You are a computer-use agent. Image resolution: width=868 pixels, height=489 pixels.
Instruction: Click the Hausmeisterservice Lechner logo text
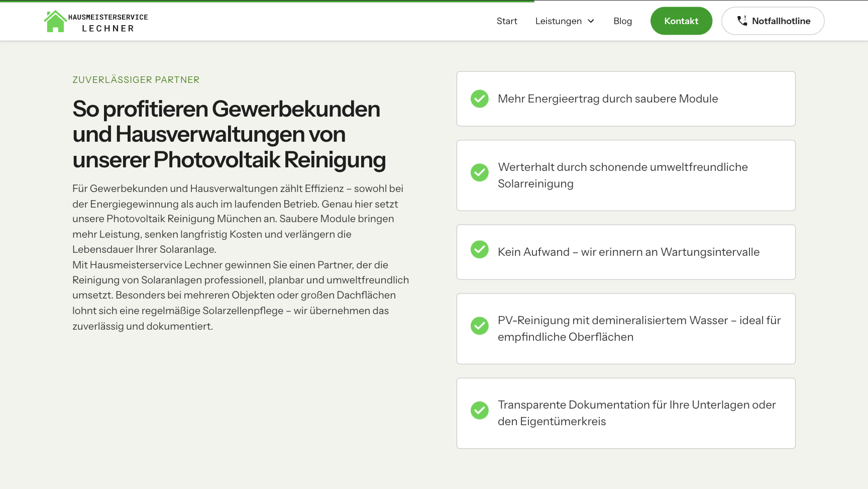tap(108, 23)
